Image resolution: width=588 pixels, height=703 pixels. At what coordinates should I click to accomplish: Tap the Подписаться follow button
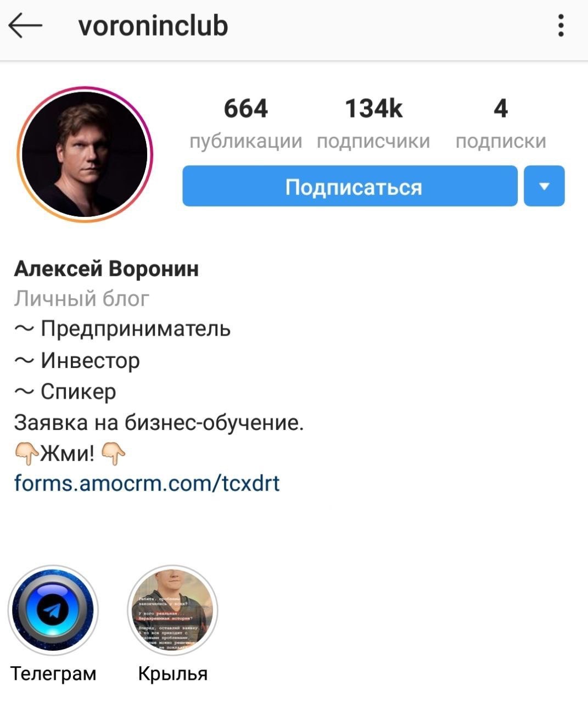(x=350, y=186)
